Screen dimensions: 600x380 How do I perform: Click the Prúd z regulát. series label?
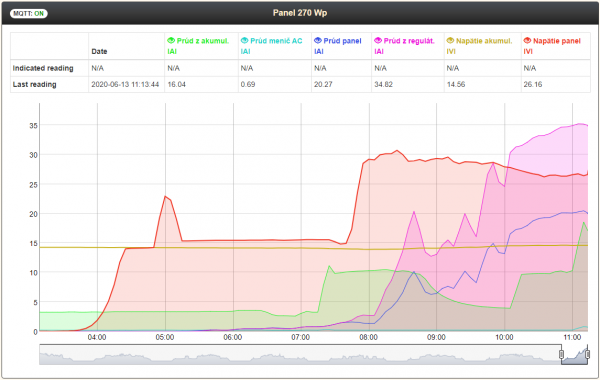click(409, 41)
